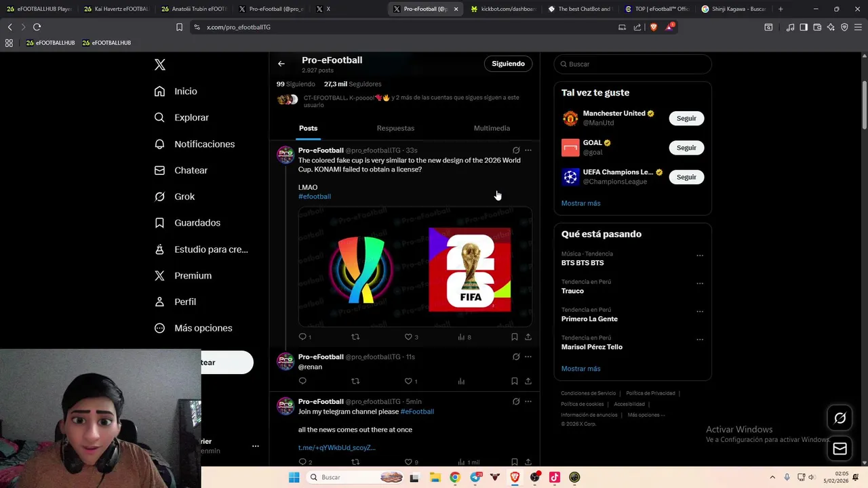868x488 pixels.
Task: Switch to the Respuestas tab
Action: (395, 128)
